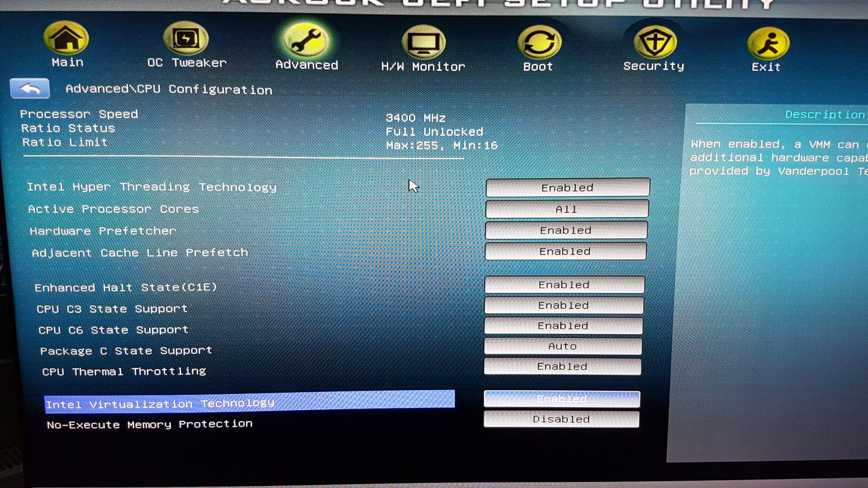This screenshot has width=868, height=488.
Task: Change Enhanced Halt State(C1E) value
Action: pos(564,284)
